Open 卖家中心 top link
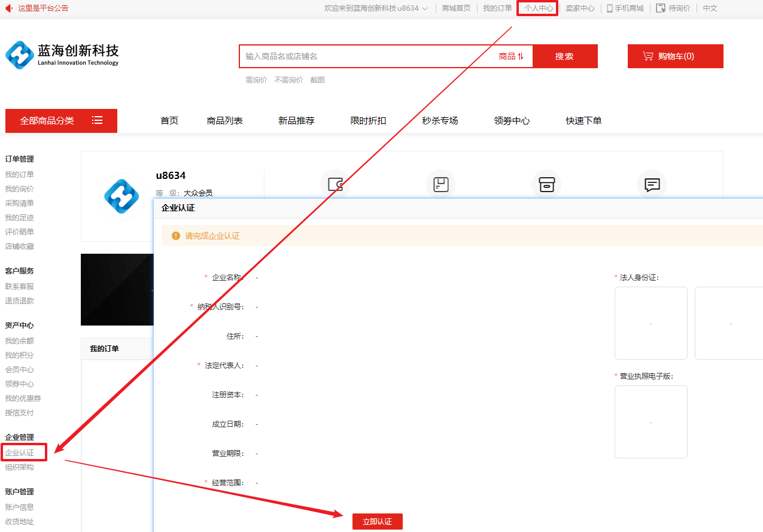The image size is (763, 532). (x=580, y=8)
